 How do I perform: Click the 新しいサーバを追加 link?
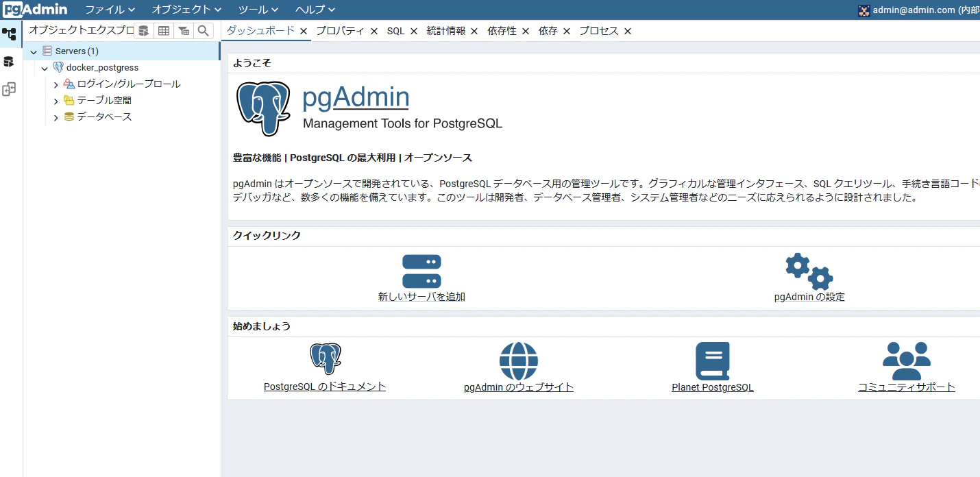(421, 297)
